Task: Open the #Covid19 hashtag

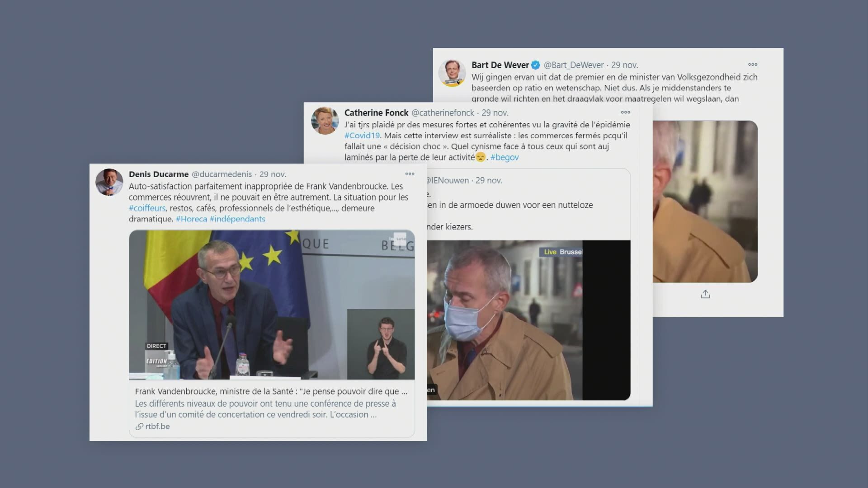Action: (362, 135)
